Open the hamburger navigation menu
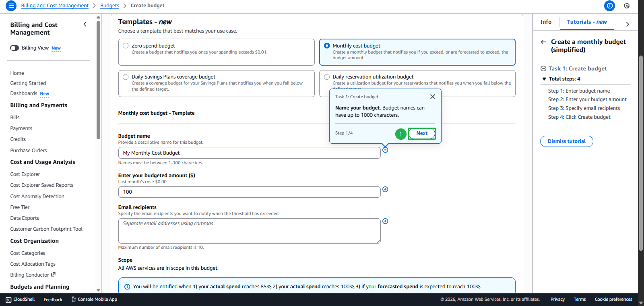644x306 pixels. click(x=11, y=6)
